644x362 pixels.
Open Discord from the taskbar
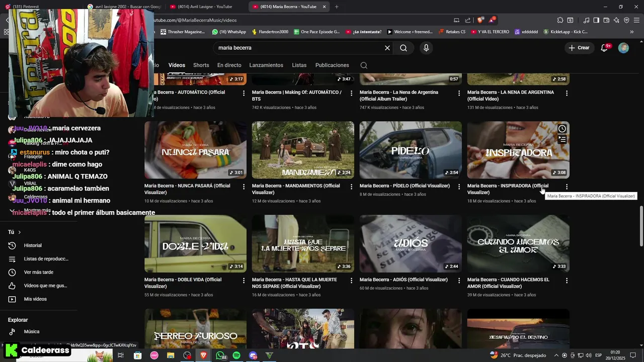click(x=253, y=355)
